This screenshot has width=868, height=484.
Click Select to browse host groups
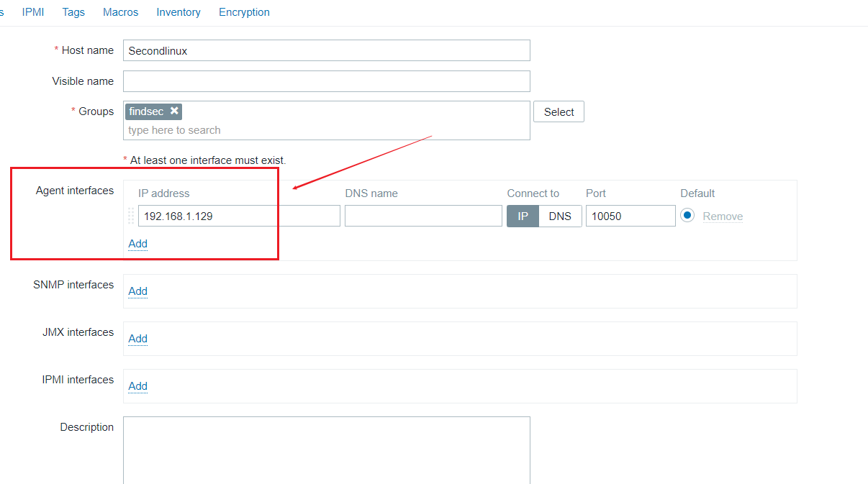(x=559, y=111)
